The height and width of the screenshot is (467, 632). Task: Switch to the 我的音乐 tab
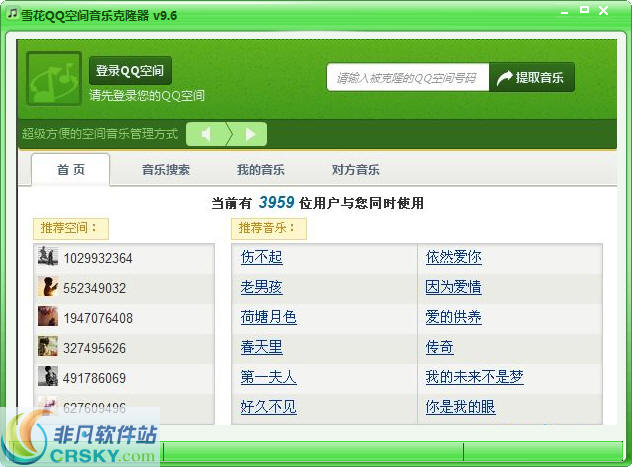261,170
